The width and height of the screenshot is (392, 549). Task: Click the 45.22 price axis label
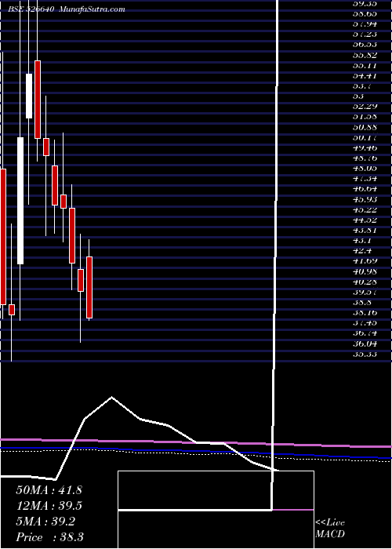(x=365, y=210)
